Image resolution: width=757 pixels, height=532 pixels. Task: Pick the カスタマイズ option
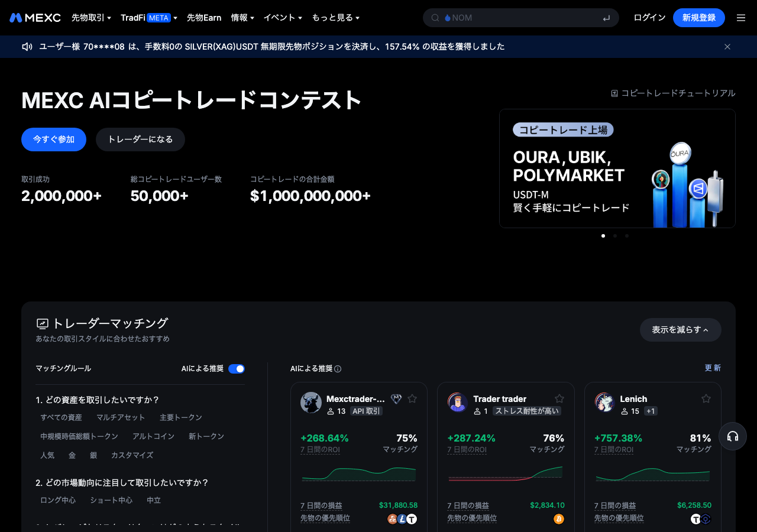click(x=132, y=455)
